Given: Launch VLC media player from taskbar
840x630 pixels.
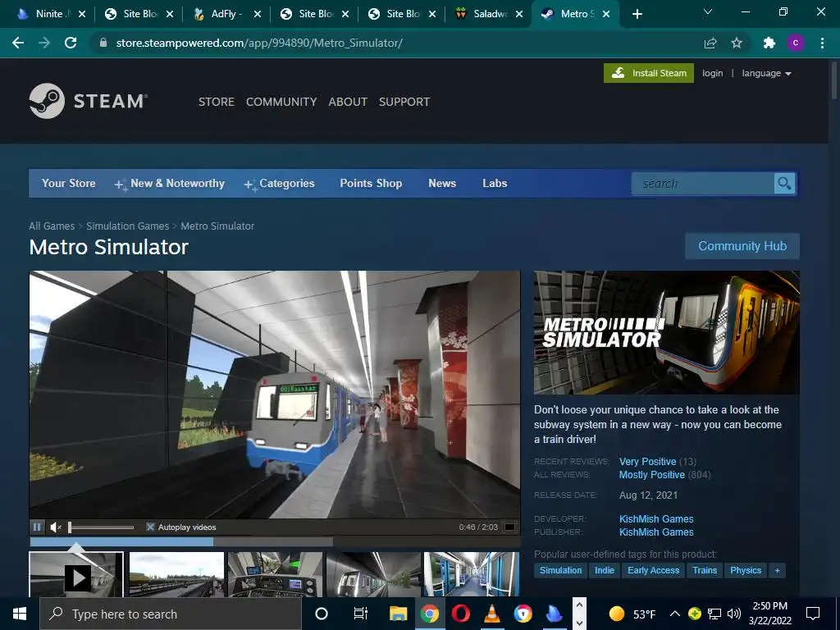Looking at the screenshot, I should pos(492,614).
